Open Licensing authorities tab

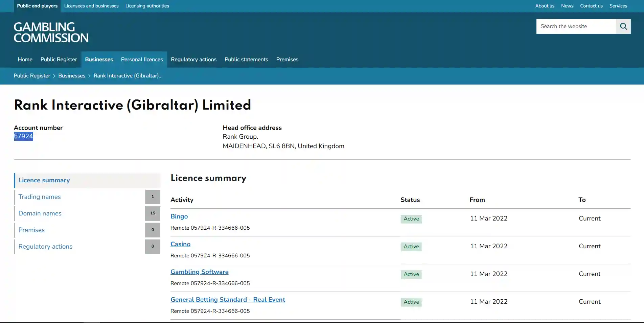pyautogui.click(x=147, y=6)
